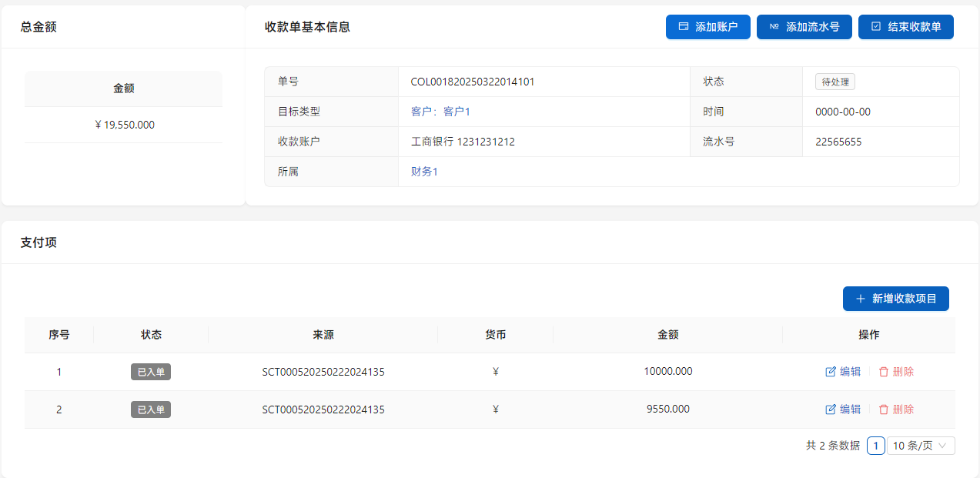Click the edit pencil icon in row 2
Image resolution: width=980 pixels, height=478 pixels.
tap(831, 409)
